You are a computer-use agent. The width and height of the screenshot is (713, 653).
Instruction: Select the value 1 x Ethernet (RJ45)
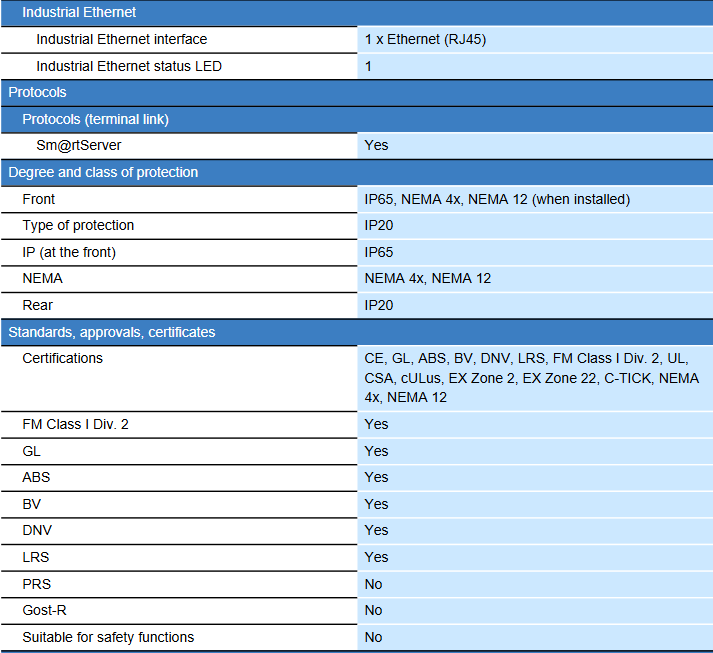point(425,40)
